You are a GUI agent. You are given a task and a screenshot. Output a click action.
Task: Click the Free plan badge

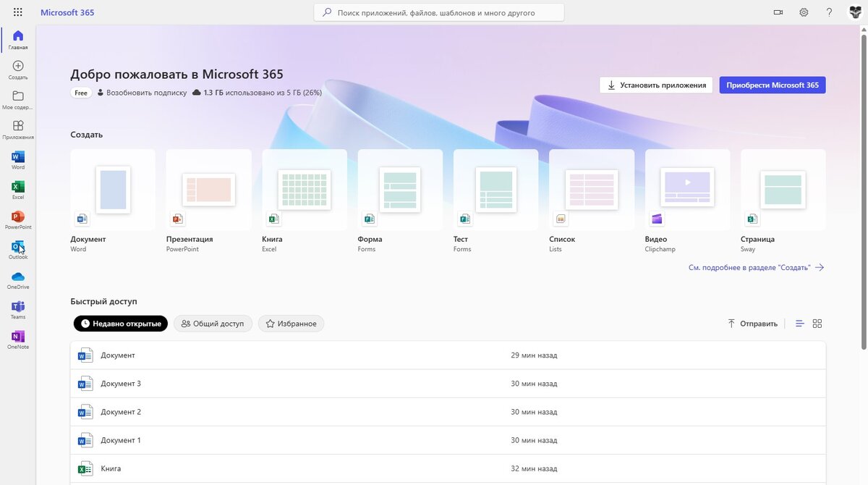81,93
